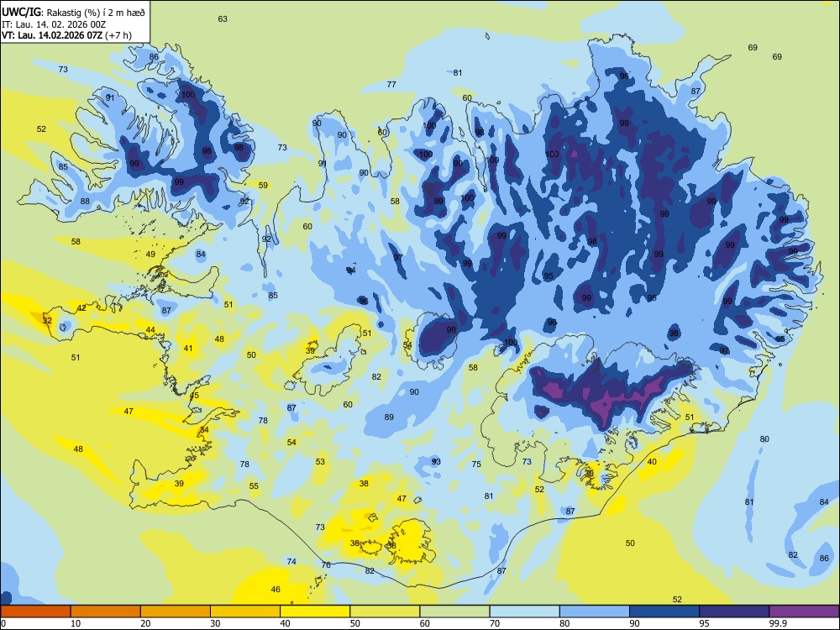Select the navy 95–99.9 legend swatch
This screenshot has height=630, width=840.
tap(734, 612)
